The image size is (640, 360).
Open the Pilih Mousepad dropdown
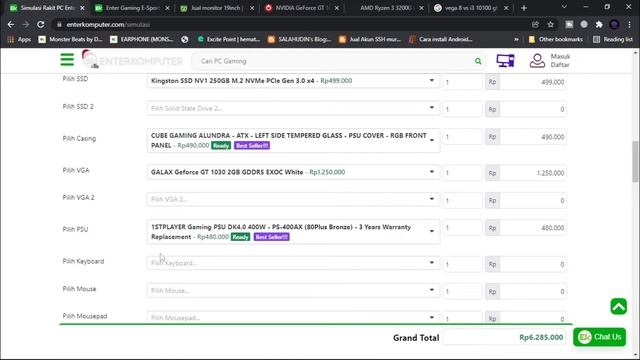tap(293, 318)
